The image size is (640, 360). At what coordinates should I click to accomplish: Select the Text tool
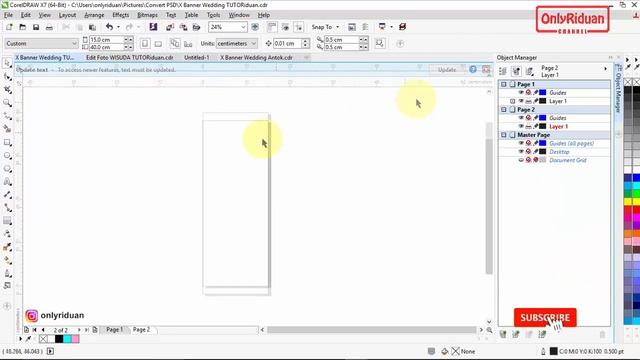click(7, 182)
